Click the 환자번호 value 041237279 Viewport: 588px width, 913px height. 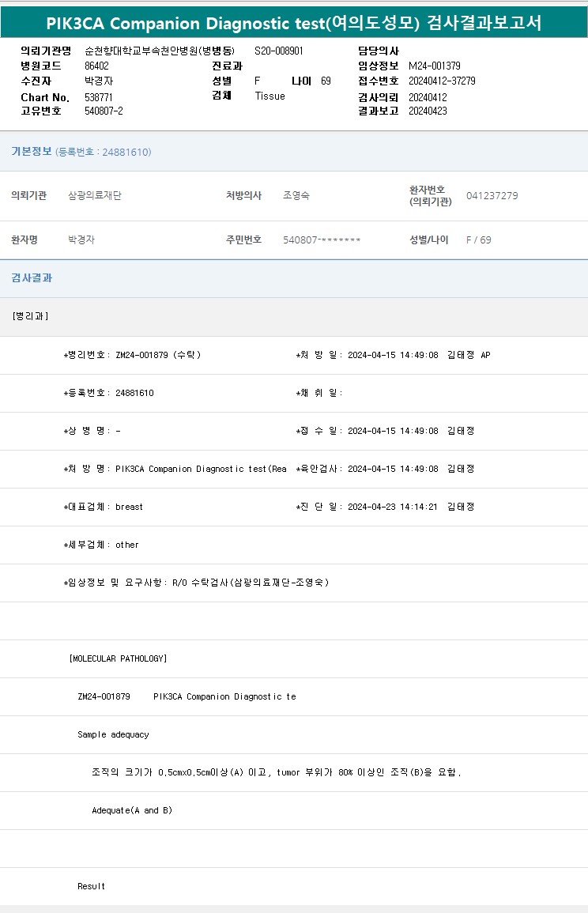click(x=492, y=195)
